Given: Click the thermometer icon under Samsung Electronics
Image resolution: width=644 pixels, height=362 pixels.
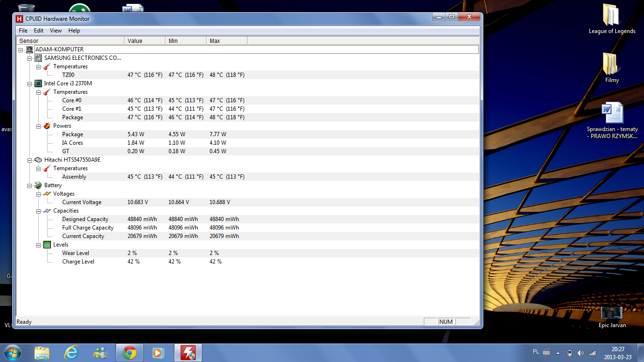Looking at the screenshot, I should pos(47,66).
